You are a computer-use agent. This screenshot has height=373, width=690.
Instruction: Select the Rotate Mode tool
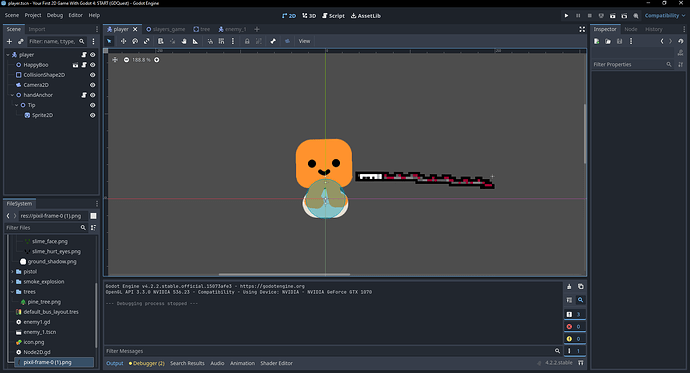click(x=135, y=41)
